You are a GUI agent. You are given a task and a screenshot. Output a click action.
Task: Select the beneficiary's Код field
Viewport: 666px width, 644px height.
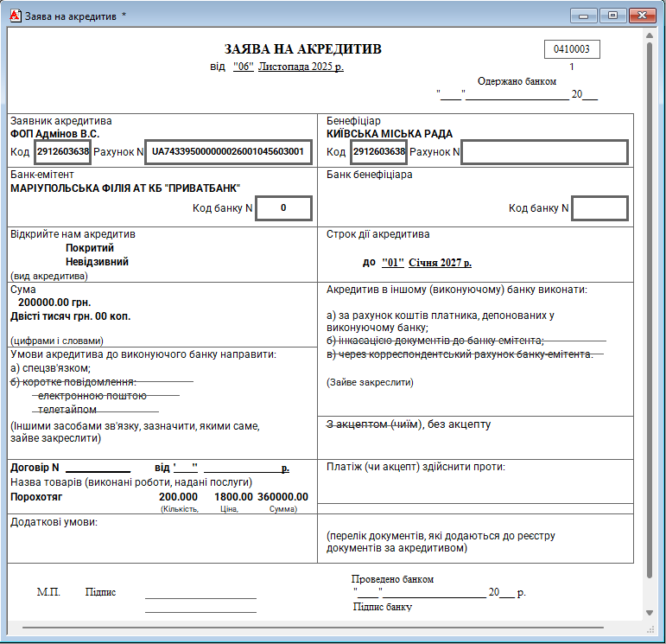coord(379,152)
